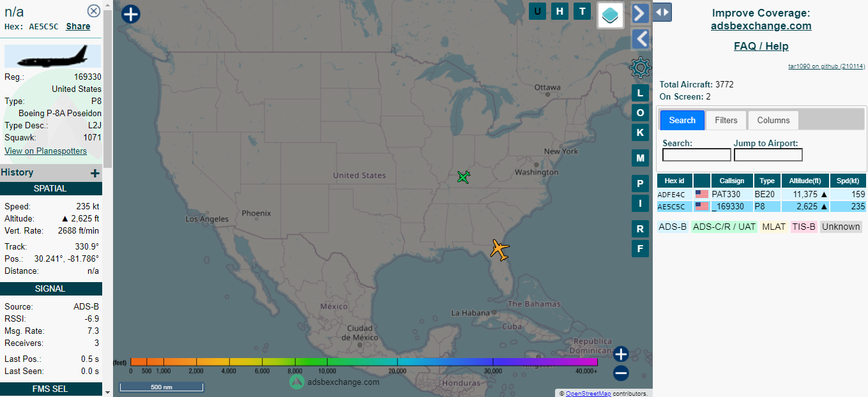Toggle the L map button
868x397 pixels.
641,93
